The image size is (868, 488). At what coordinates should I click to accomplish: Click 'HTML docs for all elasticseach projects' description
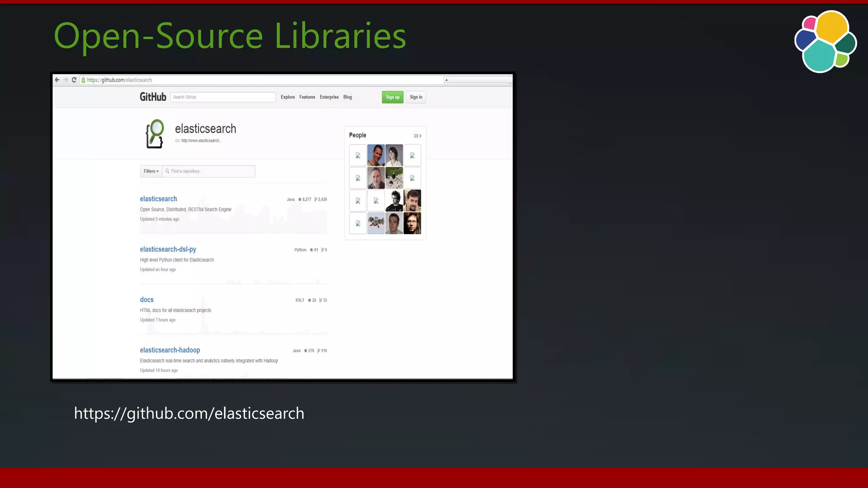click(175, 310)
